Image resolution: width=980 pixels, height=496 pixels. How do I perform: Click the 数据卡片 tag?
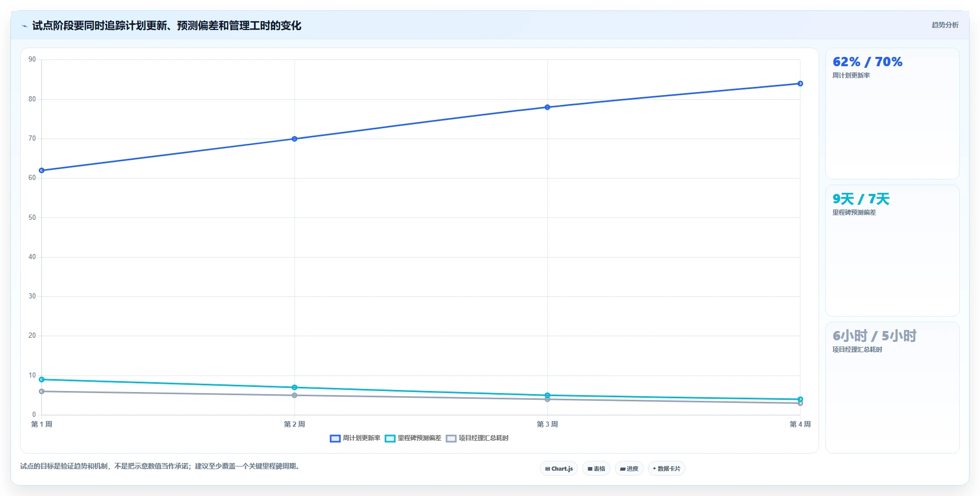[666, 469]
